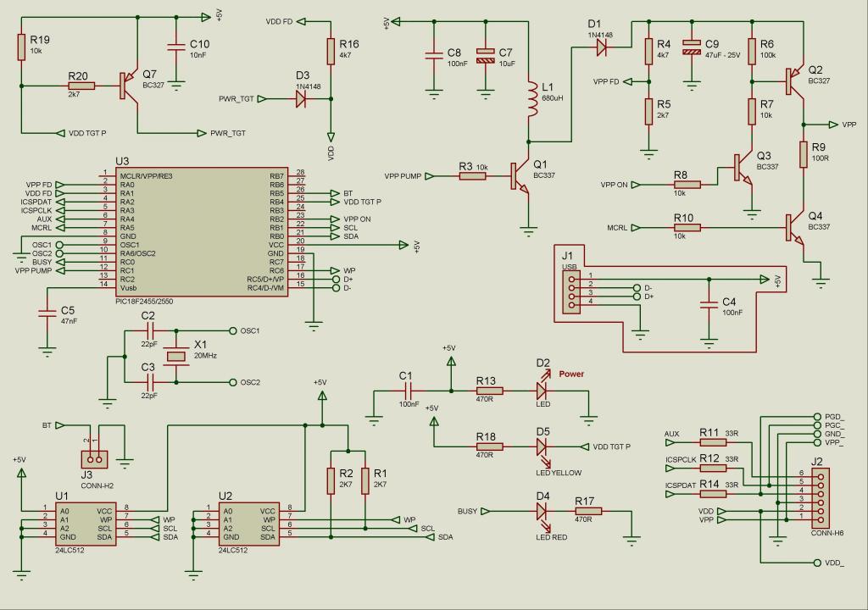Select resistor R12 33R
868x610 pixels.
click(713, 468)
